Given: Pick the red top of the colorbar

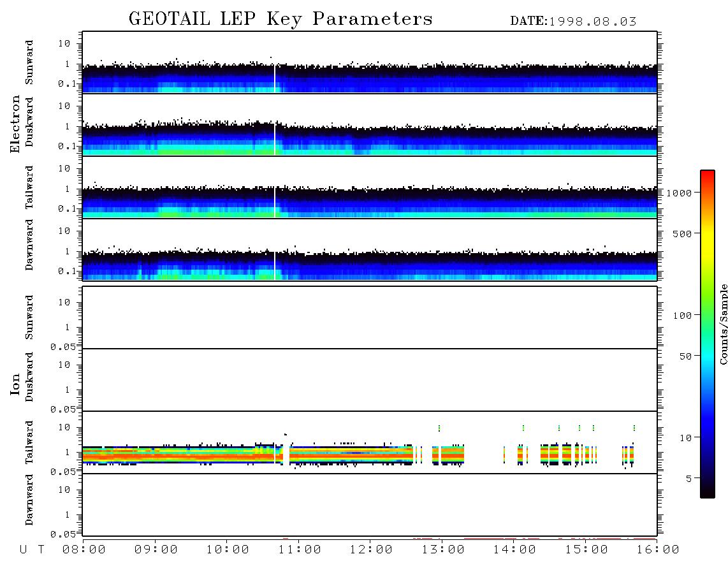Looking at the screenshot, I should [708, 175].
